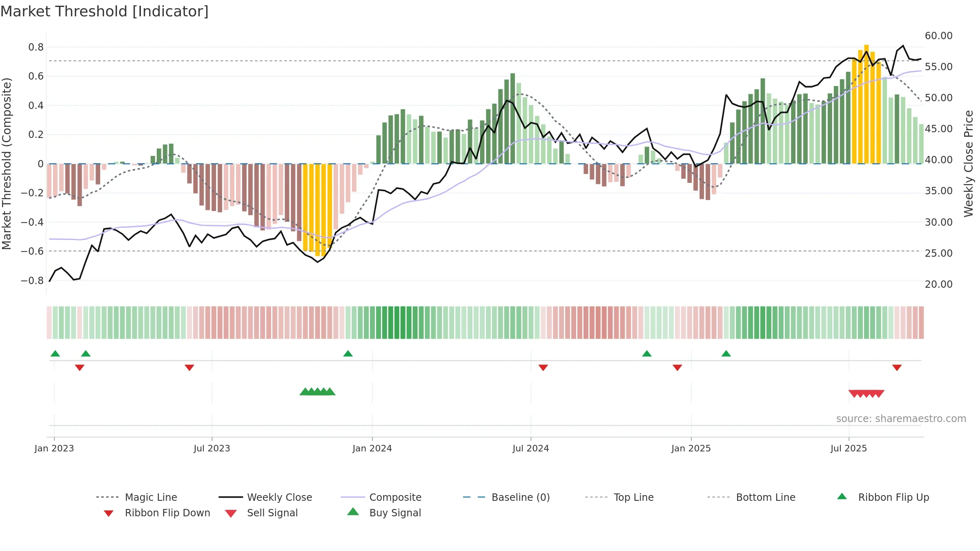The width and height of the screenshot is (980, 551).
Task: Toggle the Weekly Close legend entry
Action: [265, 497]
